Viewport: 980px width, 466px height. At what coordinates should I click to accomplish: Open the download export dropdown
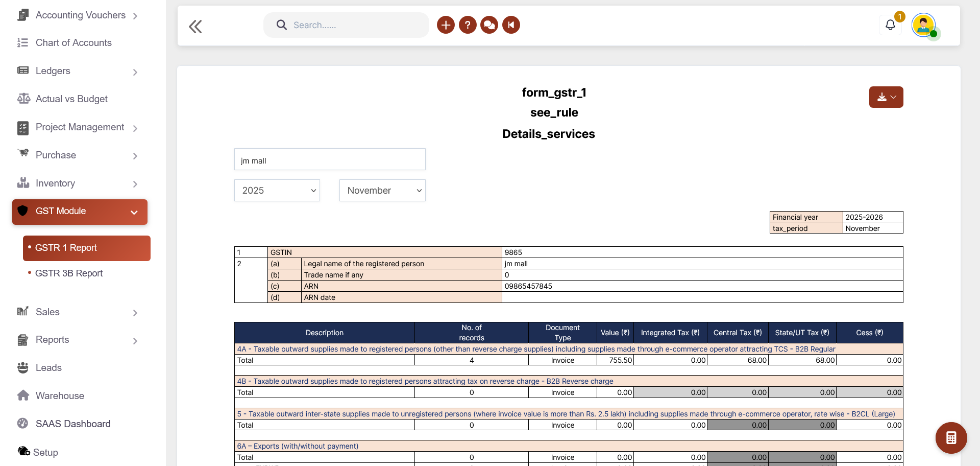pyautogui.click(x=886, y=97)
